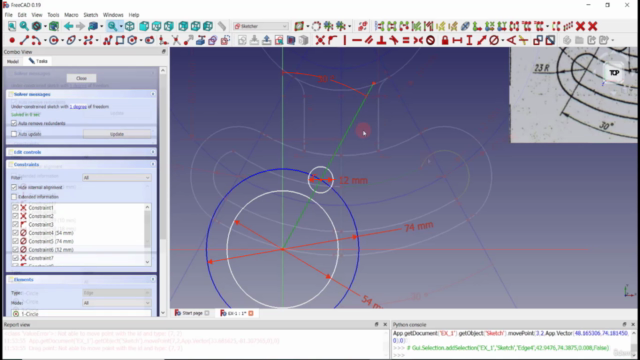Apply Vertical constraint
Image resolution: width=640 pixels, height=360 pixels.
345,40
